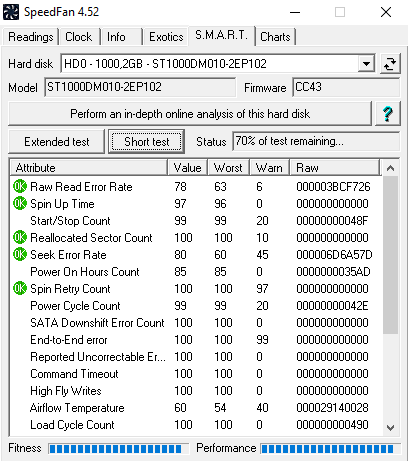Image resolution: width=408 pixels, height=461 pixels.
Task: Select the High Fly Writes row
Action: (197, 391)
